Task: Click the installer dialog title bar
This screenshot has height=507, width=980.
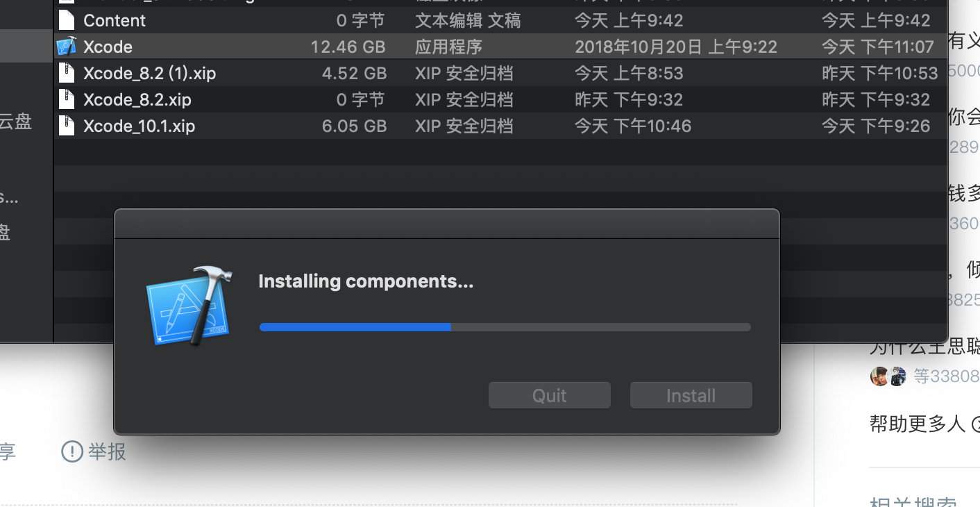Action: point(447,224)
